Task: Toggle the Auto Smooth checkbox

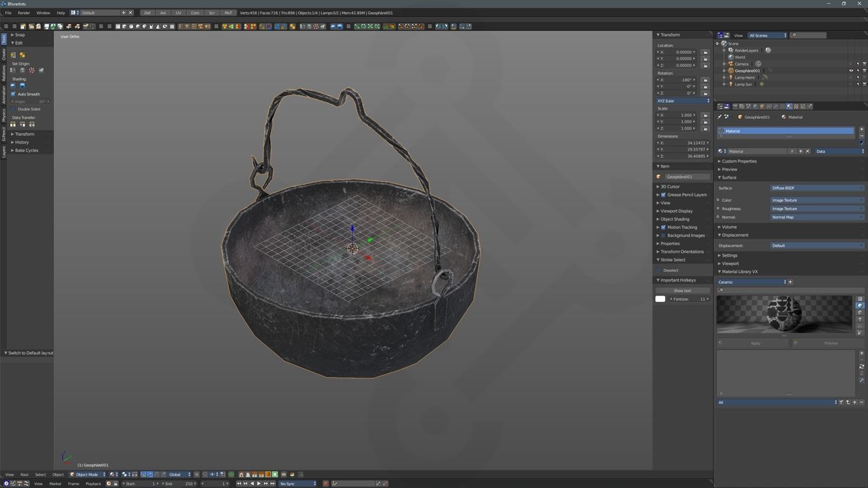Action: coord(13,94)
